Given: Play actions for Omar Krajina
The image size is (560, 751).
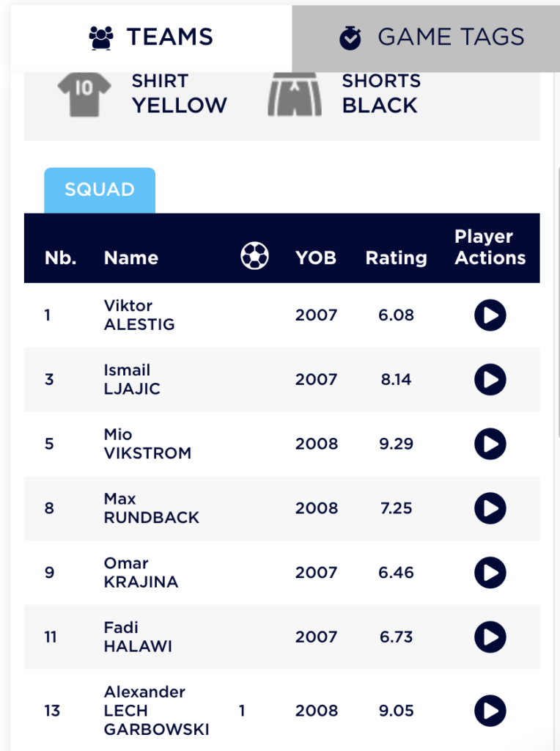Looking at the screenshot, I should [x=490, y=572].
